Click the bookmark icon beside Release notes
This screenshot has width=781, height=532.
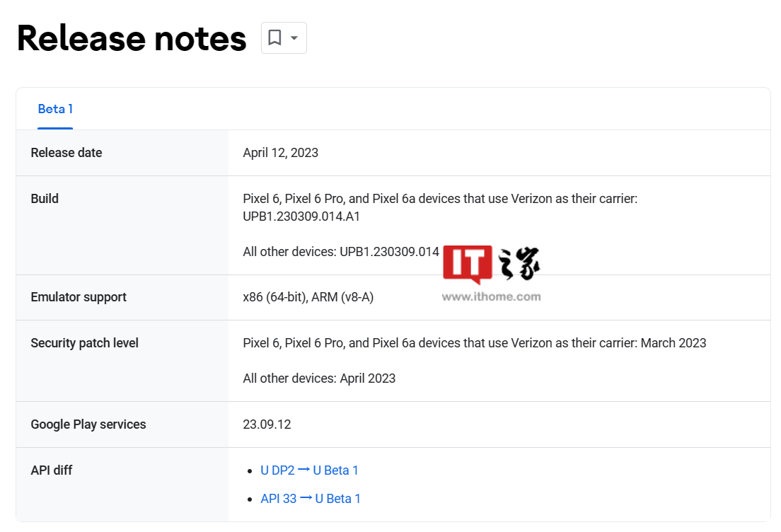(x=275, y=38)
